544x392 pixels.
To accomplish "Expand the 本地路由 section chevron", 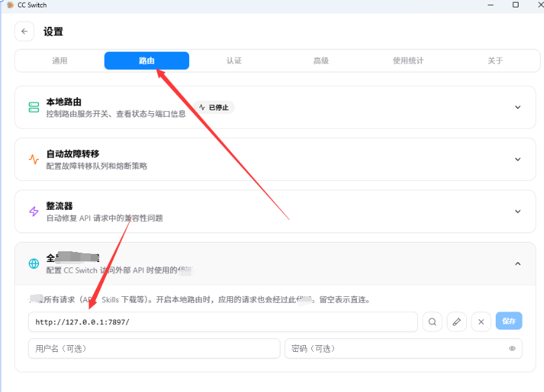I will click(x=518, y=107).
